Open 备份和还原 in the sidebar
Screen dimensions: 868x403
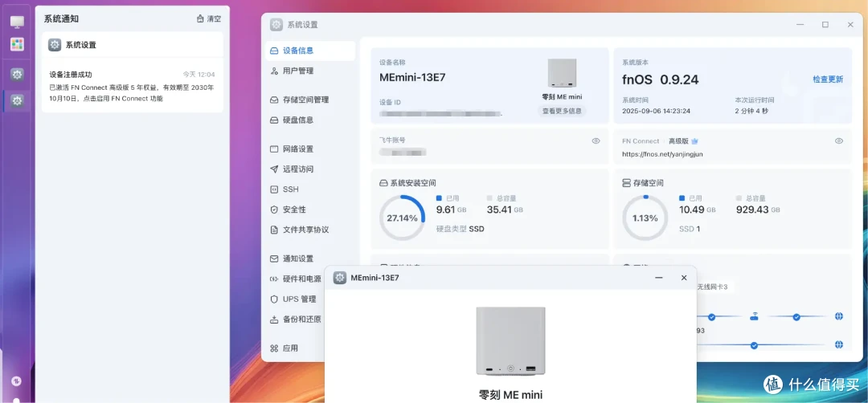pyautogui.click(x=295, y=319)
